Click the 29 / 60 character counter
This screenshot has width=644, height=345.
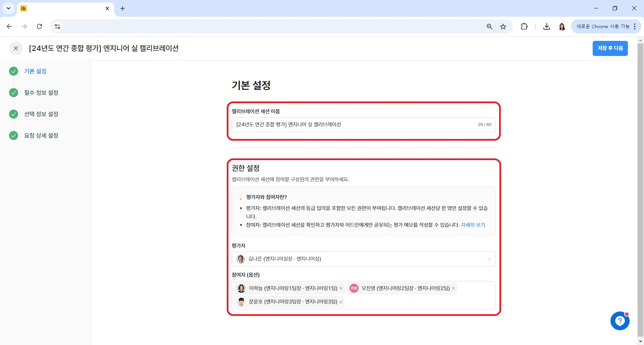(484, 125)
